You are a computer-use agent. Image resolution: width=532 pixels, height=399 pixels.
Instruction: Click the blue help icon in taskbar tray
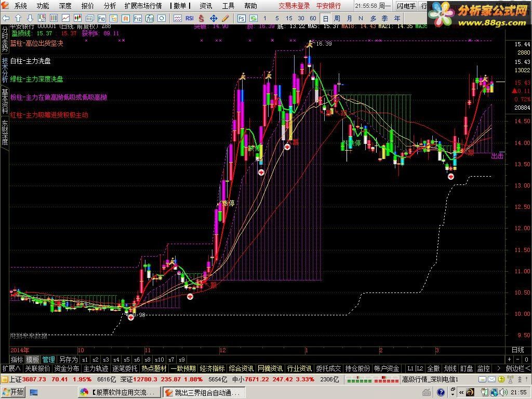(x=441, y=393)
